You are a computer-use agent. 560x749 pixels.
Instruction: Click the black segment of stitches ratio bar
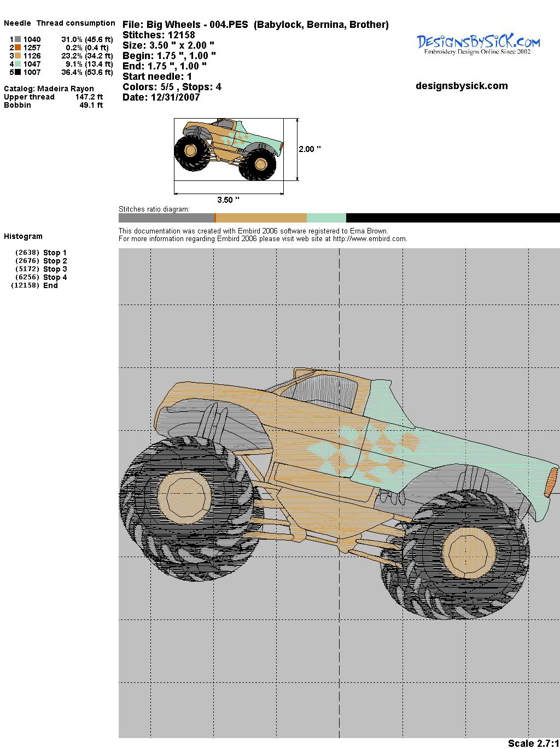coord(453,218)
